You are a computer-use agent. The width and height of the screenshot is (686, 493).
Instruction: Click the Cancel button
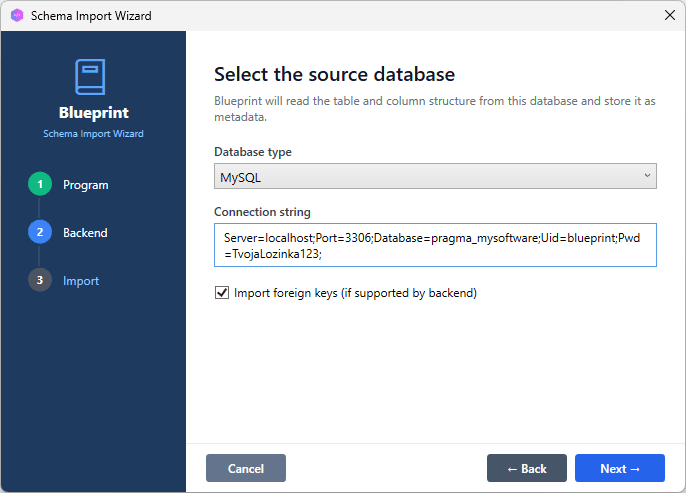tap(246, 468)
